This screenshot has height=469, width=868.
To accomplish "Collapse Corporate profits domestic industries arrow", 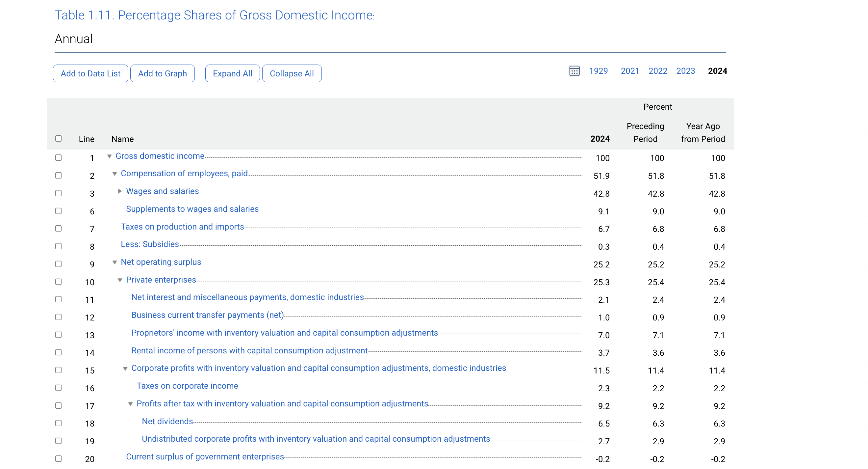I will tap(125, 369).
